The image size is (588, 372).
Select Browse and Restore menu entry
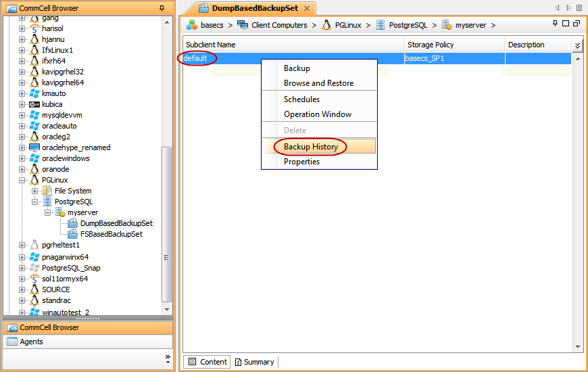click(318, 83)
